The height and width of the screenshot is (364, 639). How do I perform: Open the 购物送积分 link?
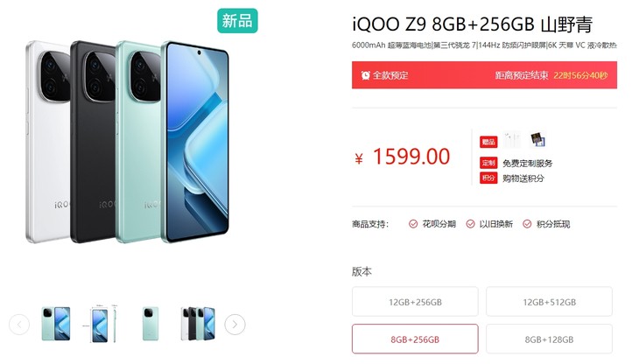point(523,178)
